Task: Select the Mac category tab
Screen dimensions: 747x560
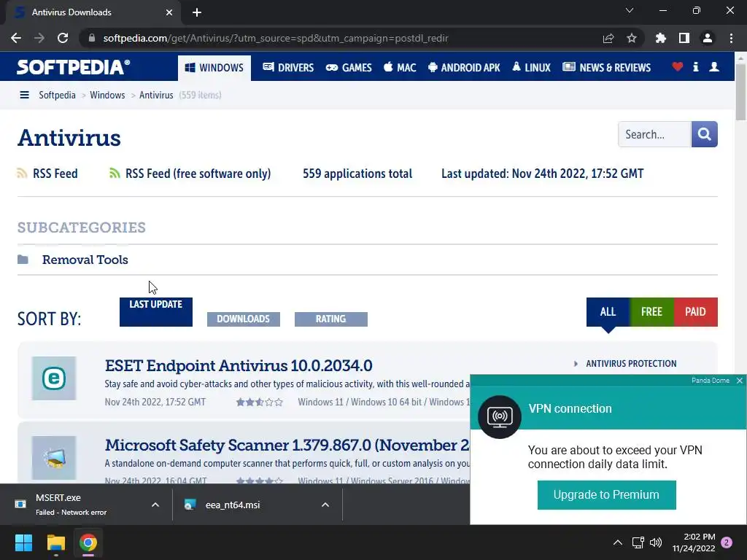Action: pyautogui.click(x=400, y=68)
